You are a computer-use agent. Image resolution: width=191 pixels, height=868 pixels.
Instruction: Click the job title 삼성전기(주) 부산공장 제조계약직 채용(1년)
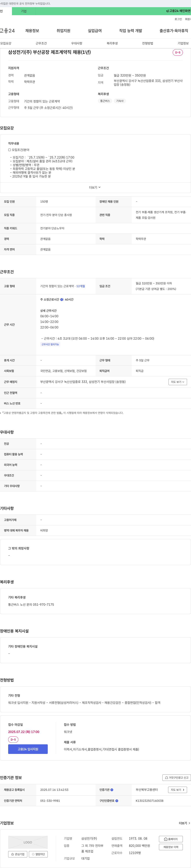[x=49, y=52]
